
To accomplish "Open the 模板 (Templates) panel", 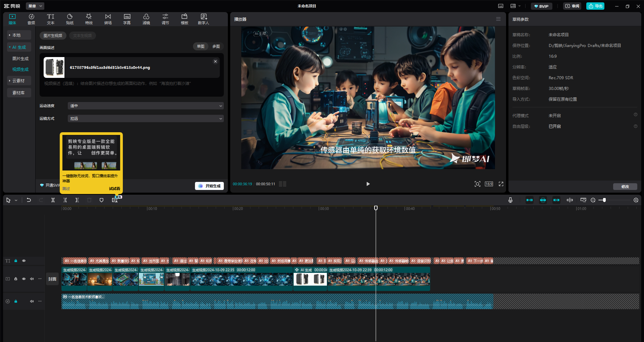I will point(184,19).
